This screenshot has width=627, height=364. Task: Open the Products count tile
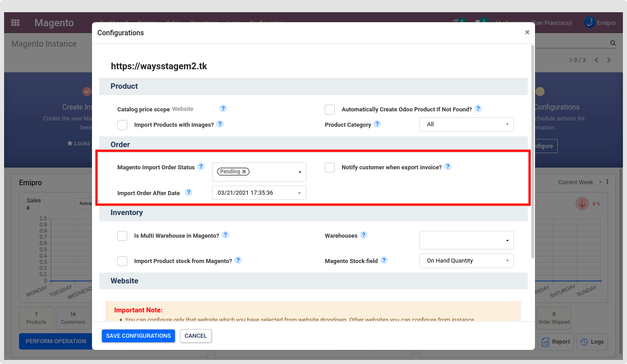[36, 318]
